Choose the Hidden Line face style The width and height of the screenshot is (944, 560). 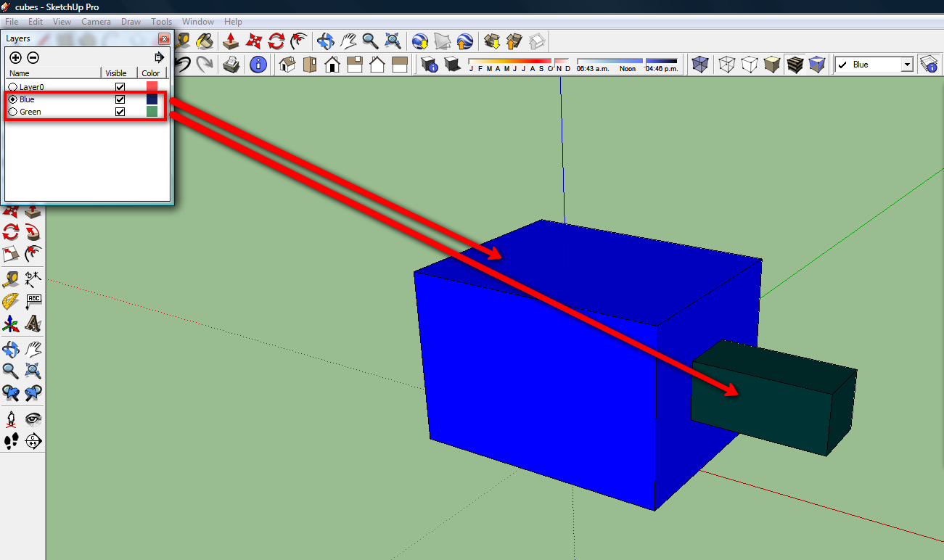pyautogui.click(x=750, y=65)
